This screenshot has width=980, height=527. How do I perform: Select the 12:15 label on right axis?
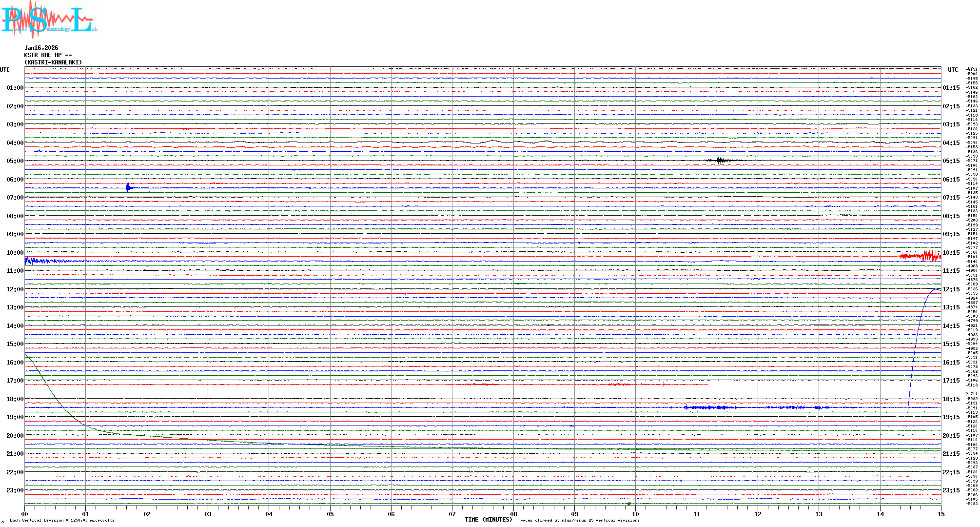click(x=951, y=289)
